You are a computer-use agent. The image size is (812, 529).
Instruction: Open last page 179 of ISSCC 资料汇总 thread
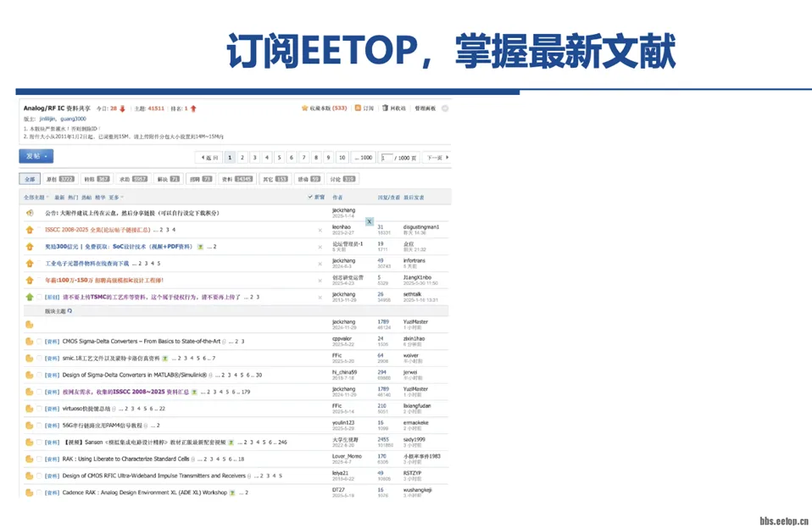click(246, 392)
